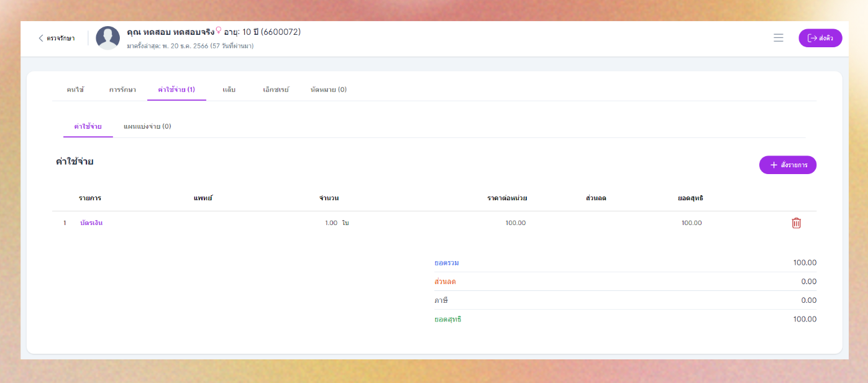Open the แล็บ tab
The height and width of the screenshot is (383, 868).
[x=229, y=90]
